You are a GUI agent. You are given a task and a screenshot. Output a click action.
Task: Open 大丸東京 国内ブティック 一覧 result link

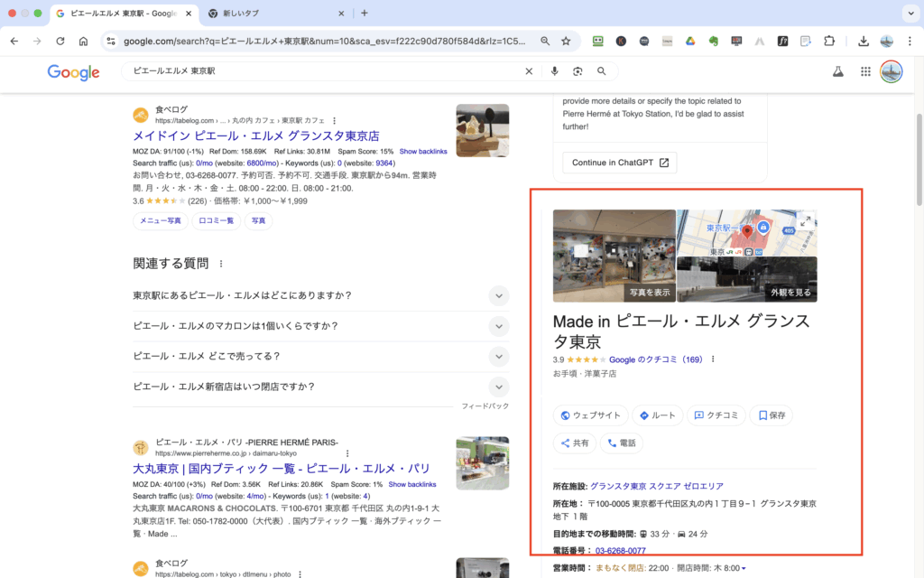(282, 469)
